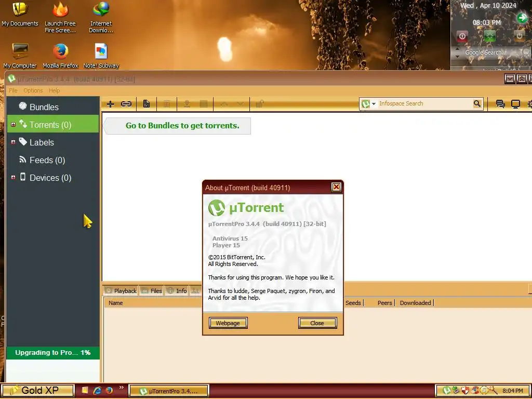Click Firefox quick launch icon in taskbar
532x399 pixels.
[x=109, y=391]
